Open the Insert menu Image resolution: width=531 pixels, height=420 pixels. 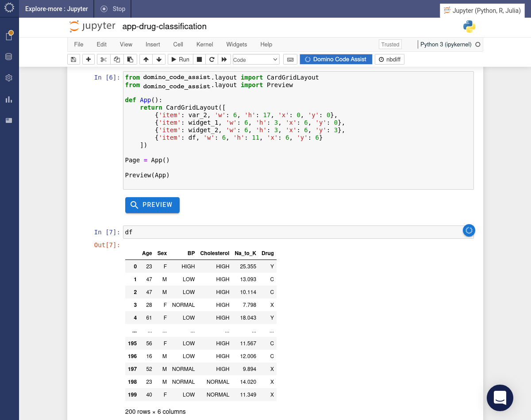153,44
